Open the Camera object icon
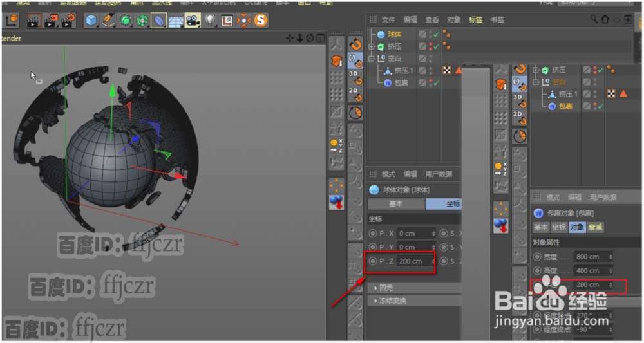The height and width of the screenshot is (343, 644). (192, 21)
